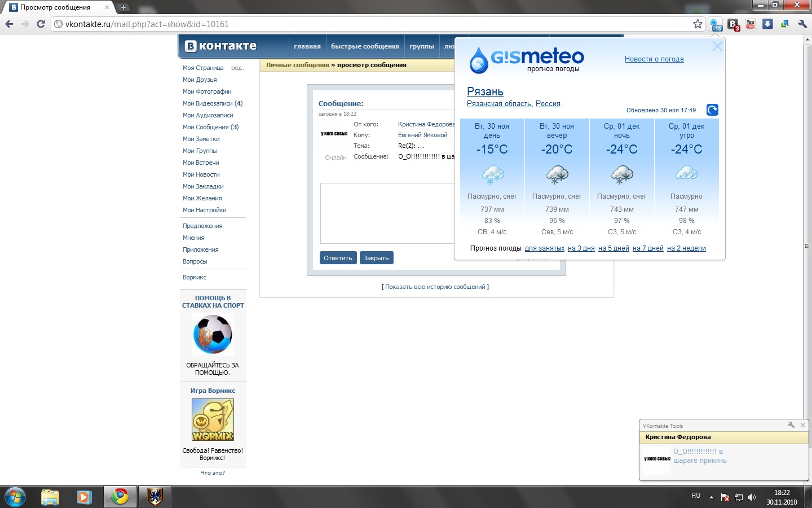The image size is (812, 508).
Task: Switch to Chrome in the taskbar
Action: (120, 497)
